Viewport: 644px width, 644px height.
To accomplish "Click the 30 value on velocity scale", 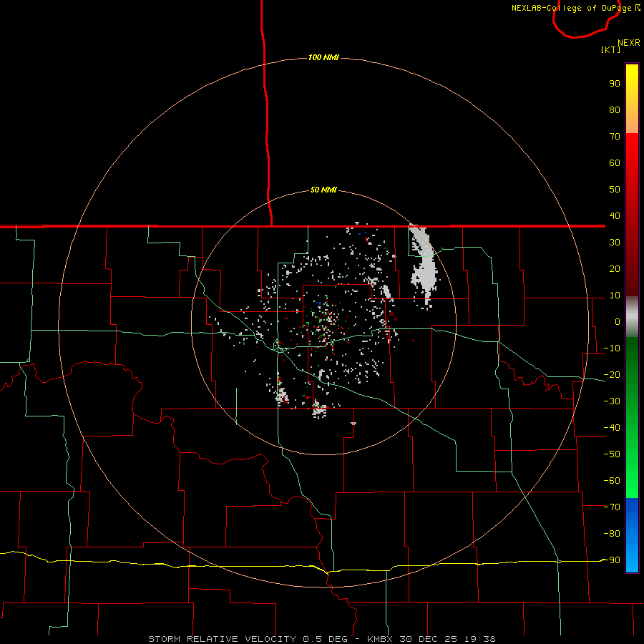I will coord(615,243).
